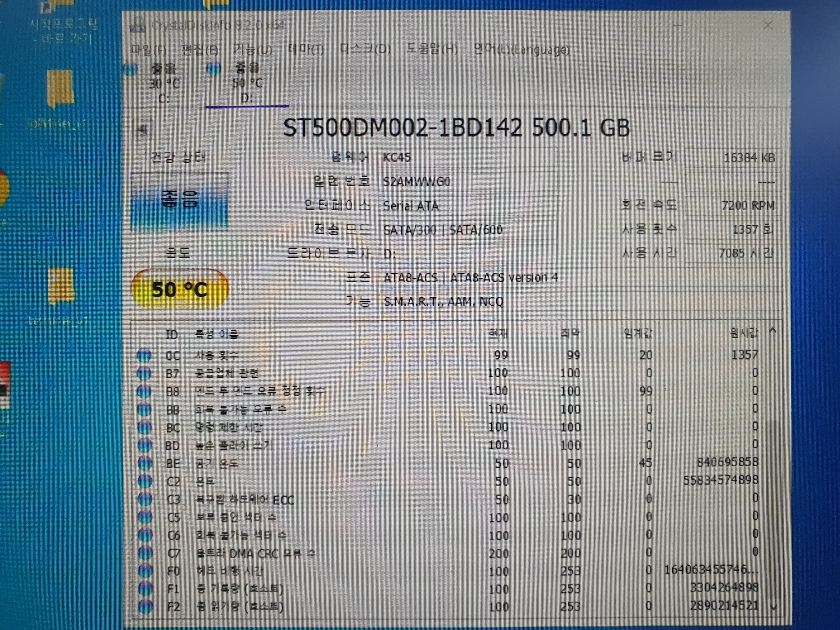Click the status orb for row F1
Screen dimensions: 840x630
coord(146,589)
